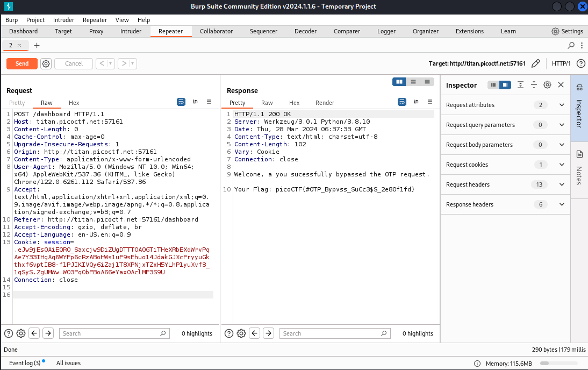588x370 pixels.
Task: Click the flag line in Response
Action: [x=325, y=189]
